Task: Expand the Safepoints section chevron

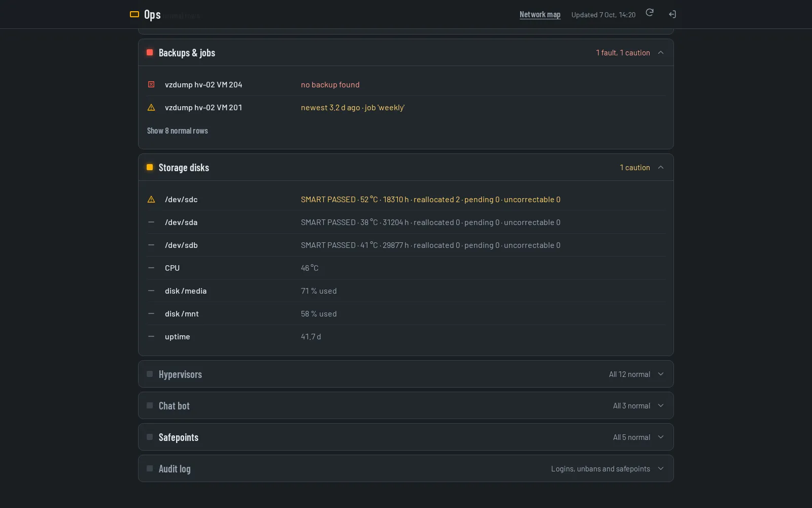Action: pyautogui.click(x=661, y=437)
